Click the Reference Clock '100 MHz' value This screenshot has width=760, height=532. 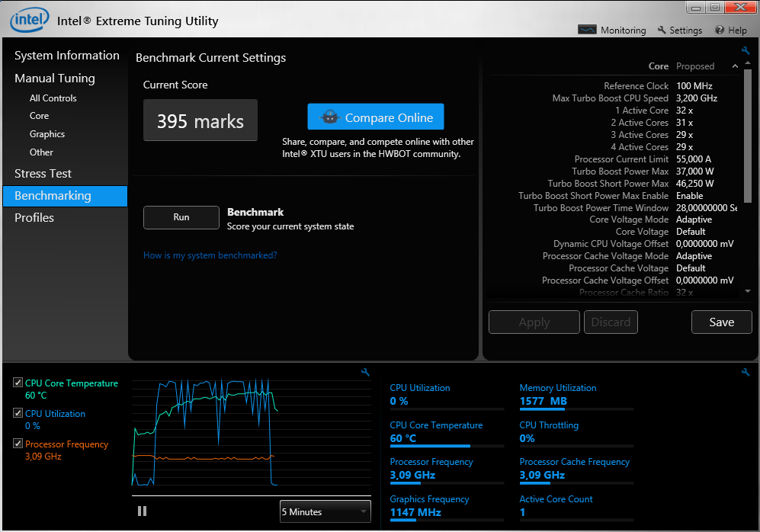(x=694, y=86)
